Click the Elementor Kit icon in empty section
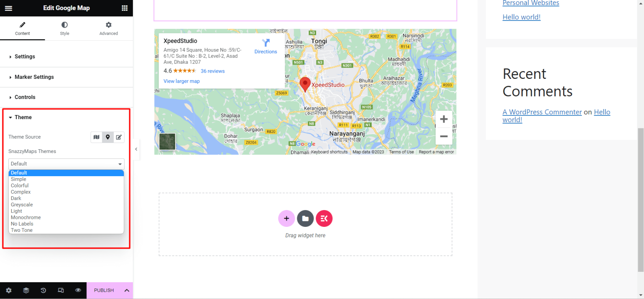Image resolution: width=644 pixels, height=299 pixels. (x=324, y=218)
